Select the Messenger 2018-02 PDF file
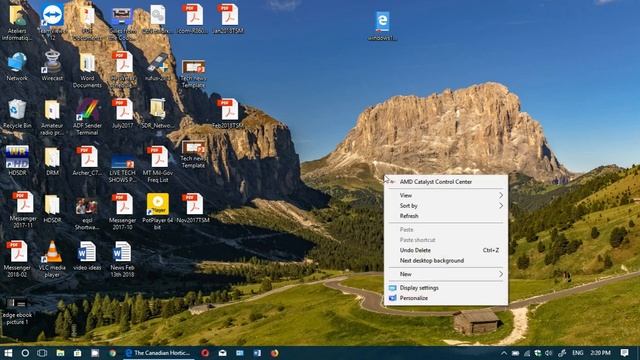640x360 pixels. pos(17,259)
